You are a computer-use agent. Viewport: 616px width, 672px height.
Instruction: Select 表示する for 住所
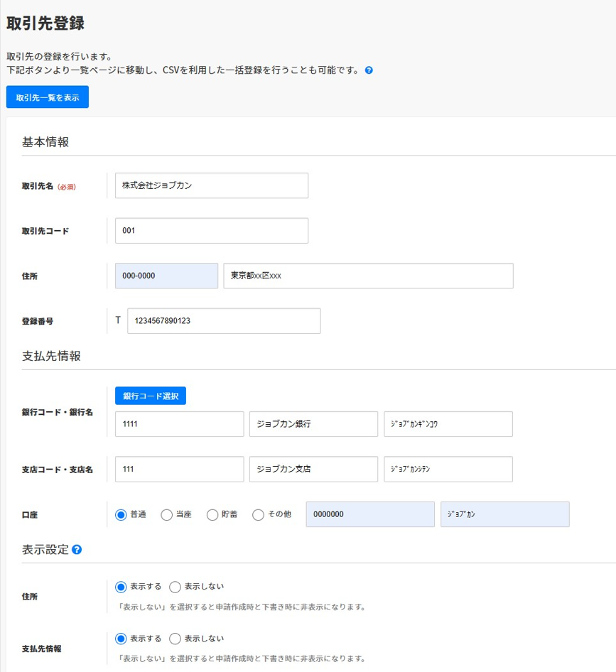(x=121, y=587)
